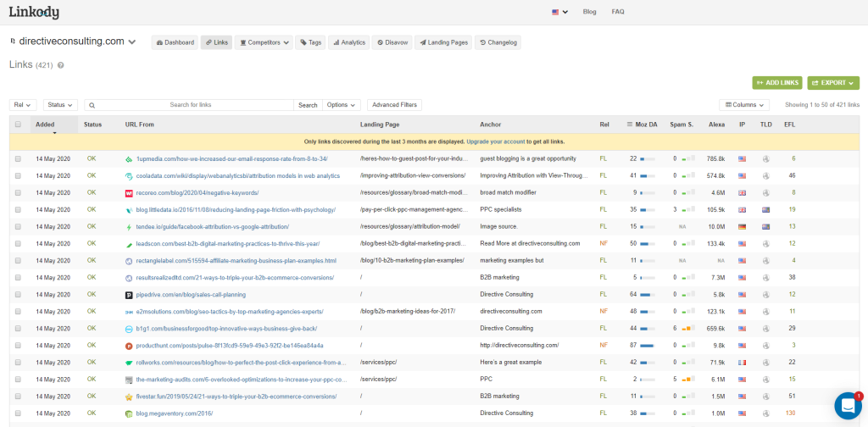Click the French flag in the rollworks.com row
868x427 pixels.
(742, 363)
